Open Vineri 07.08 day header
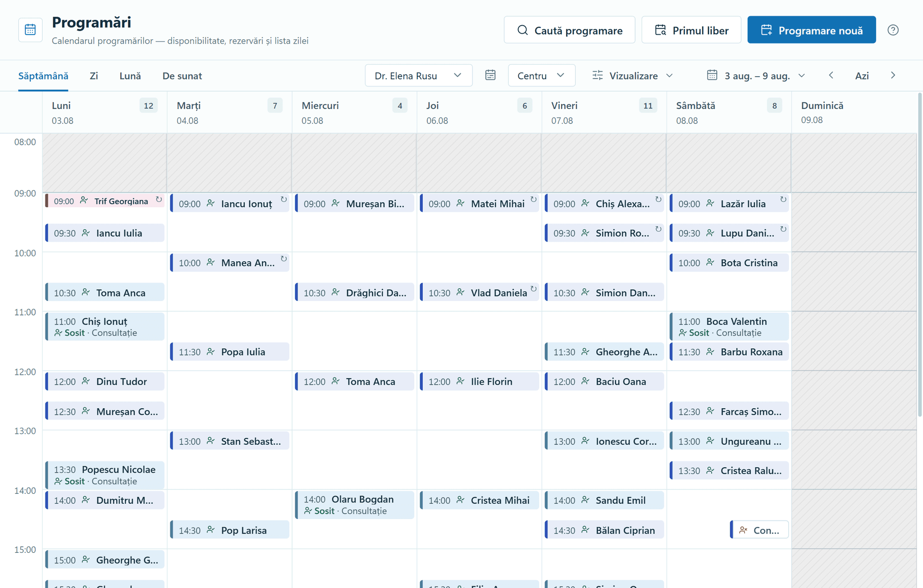The width and height of the screenshot is (923, 588). (604, 112)
